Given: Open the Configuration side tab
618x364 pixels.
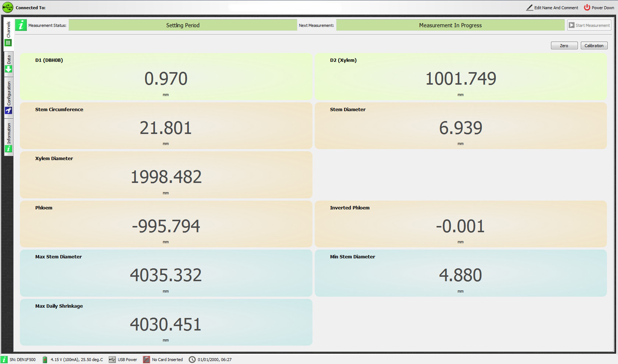Looking at the screenshot, I should pyautogui.click(x=8, y=98).
